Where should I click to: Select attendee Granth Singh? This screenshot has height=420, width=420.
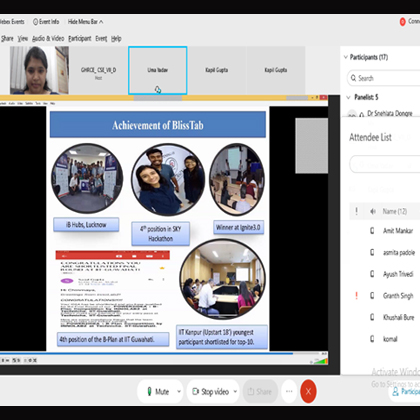(398, 296)
